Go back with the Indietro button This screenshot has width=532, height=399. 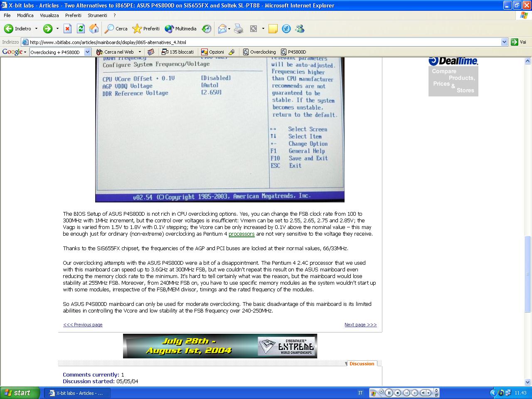[x=17, y=29]
